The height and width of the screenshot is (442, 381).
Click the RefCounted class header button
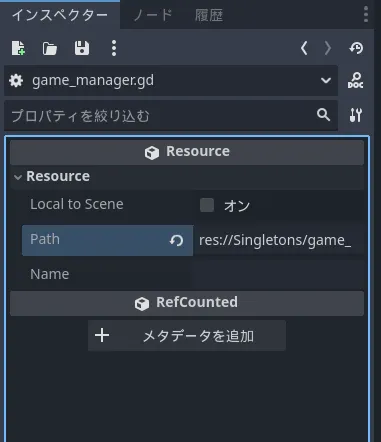click(x=187, y=303)
